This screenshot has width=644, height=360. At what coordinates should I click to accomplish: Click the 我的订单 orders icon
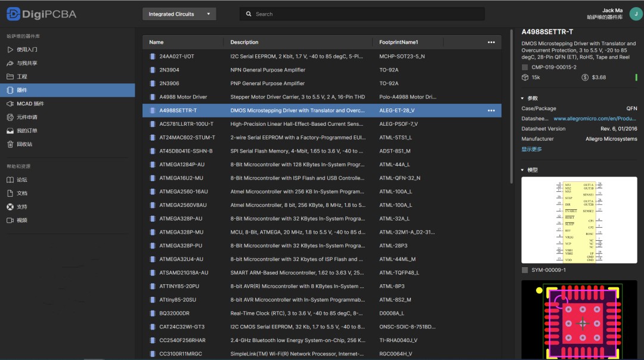click(x=10, y=131)
